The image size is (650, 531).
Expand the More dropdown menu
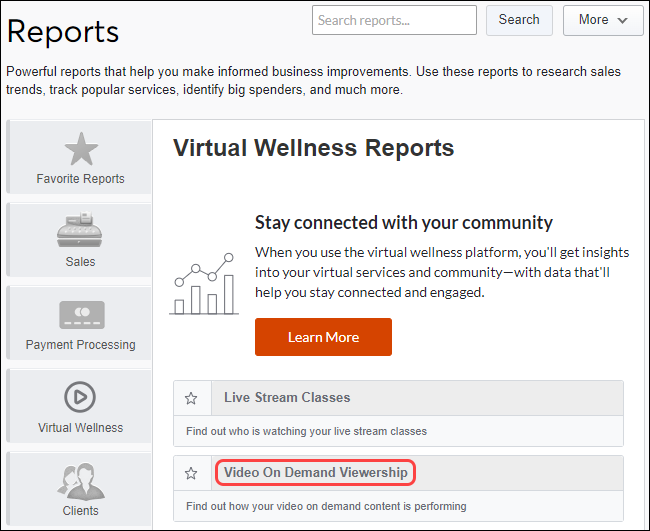coord(603,20)
